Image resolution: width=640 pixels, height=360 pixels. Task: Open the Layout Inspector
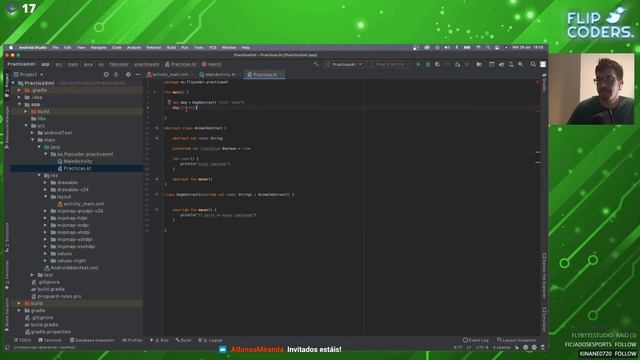click(516, 340)
